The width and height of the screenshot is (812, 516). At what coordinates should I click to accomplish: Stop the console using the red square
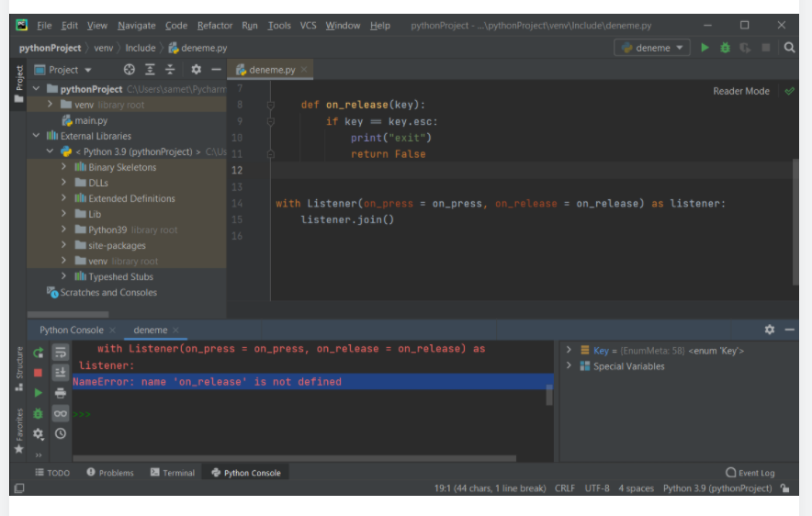tap(39, 373)
